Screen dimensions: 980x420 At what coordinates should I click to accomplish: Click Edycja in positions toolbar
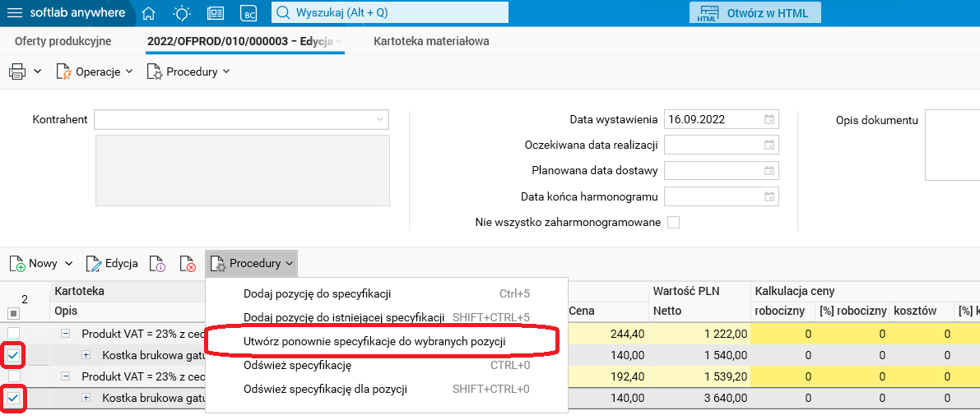(x=112, y=263)
